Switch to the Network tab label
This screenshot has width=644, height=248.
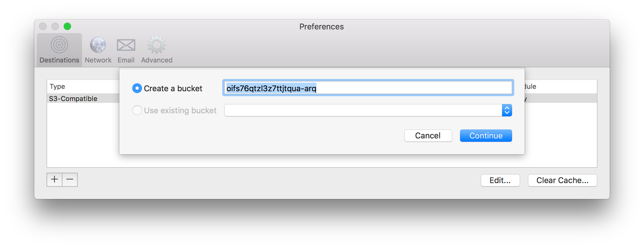point(98,60)
